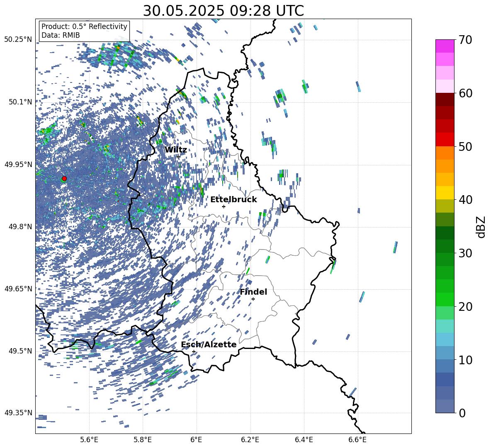491x448 pixels.
Task: Click the 5.6°E longitude tick label
Action: tap(89, 440)
